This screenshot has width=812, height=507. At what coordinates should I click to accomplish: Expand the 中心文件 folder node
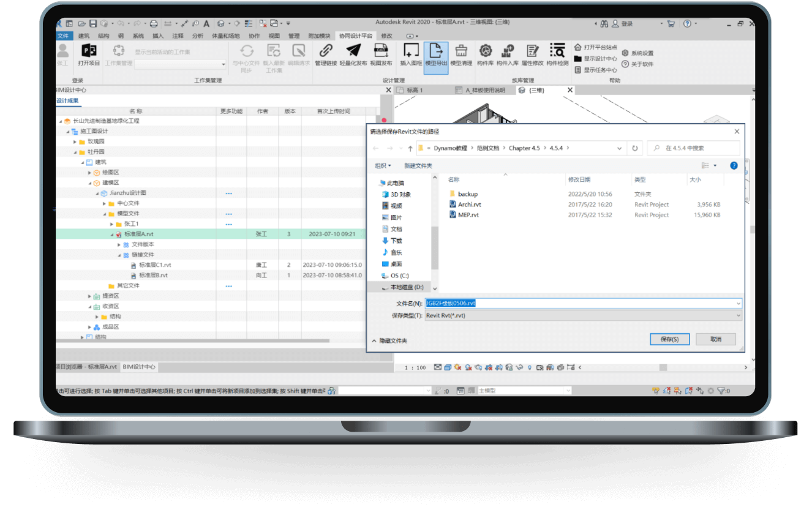(105, 203)
